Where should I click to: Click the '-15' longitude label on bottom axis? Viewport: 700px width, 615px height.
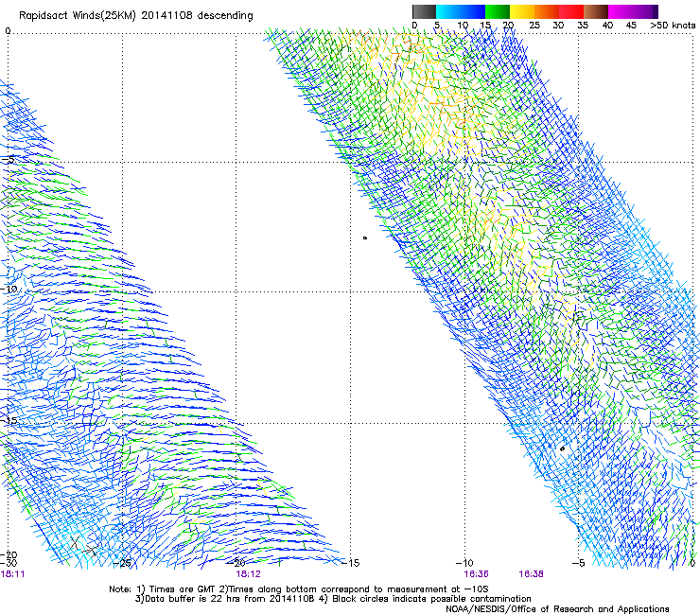pyautogui.click(x=350, y=563)
